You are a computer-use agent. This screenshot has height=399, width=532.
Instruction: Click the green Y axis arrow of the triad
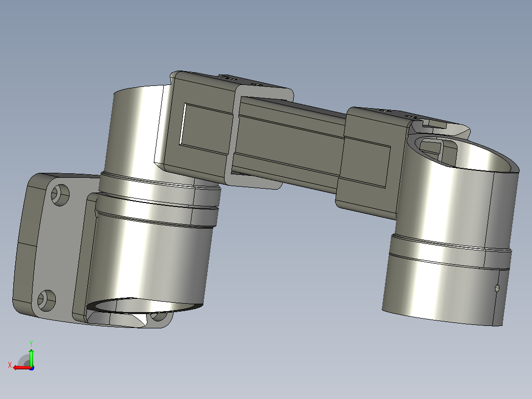pos(31,357)
